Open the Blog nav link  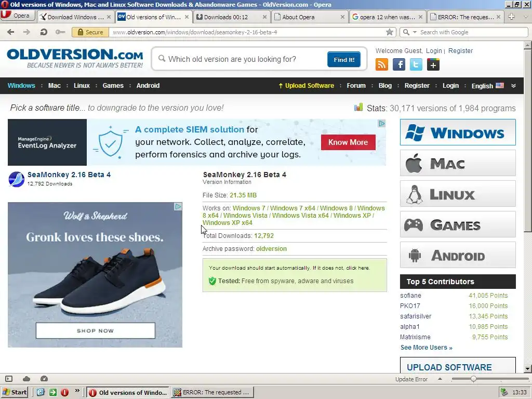[385, 86]
